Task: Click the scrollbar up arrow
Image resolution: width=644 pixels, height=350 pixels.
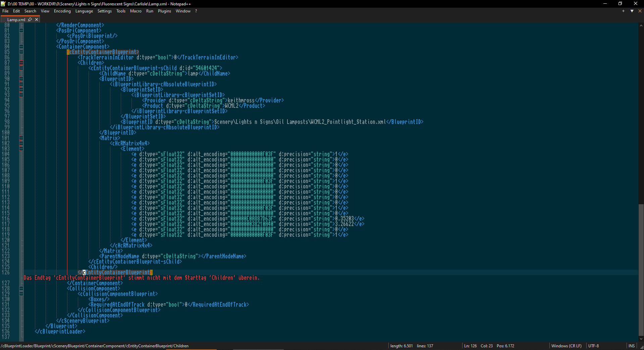Action: click(641, 25)
